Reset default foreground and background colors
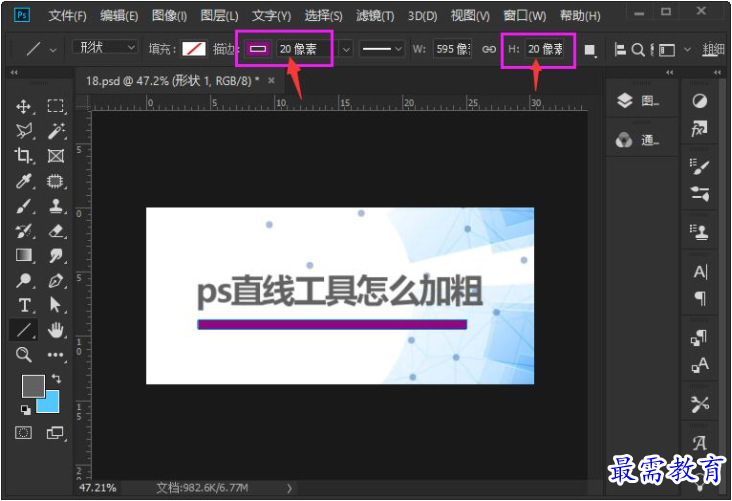Screen dimensions: 732x501 [x=26, y=410]
